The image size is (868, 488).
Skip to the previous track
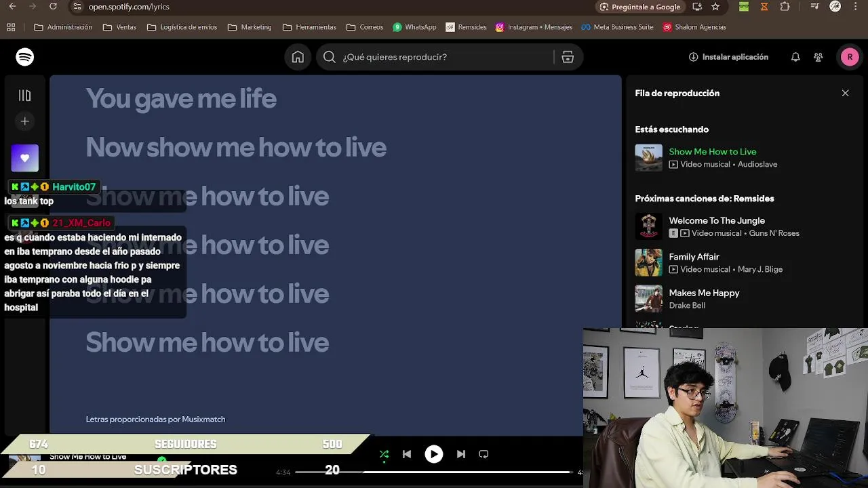click(x=407, y=454)
